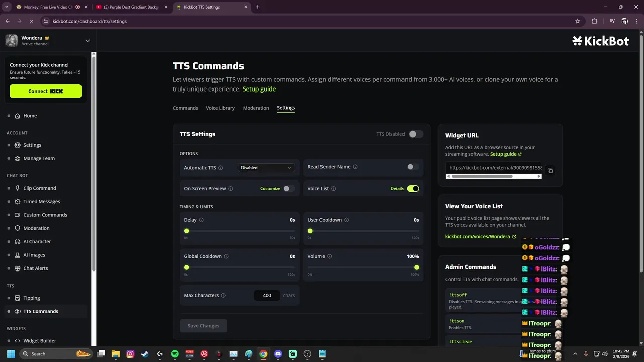Image resolution: width=644 pixels, height=362 pixels.
Task: Switch to the Commands tab
Action: (185, 108)
